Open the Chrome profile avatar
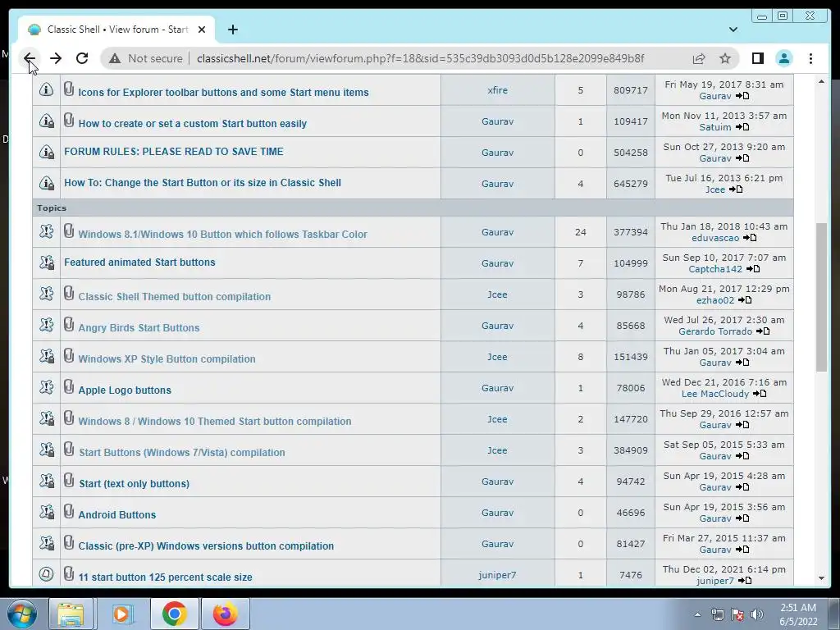840x630 pixels. coord(783,58)
